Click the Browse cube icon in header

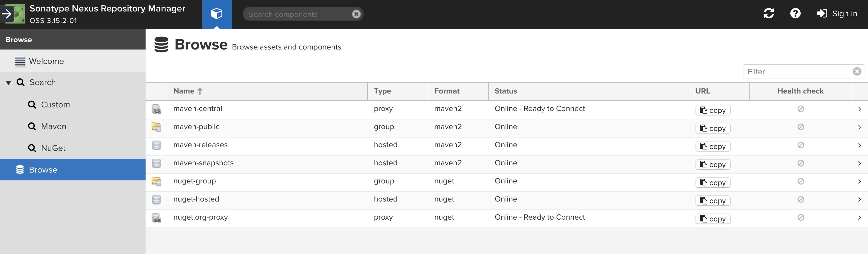click(217, 14)
